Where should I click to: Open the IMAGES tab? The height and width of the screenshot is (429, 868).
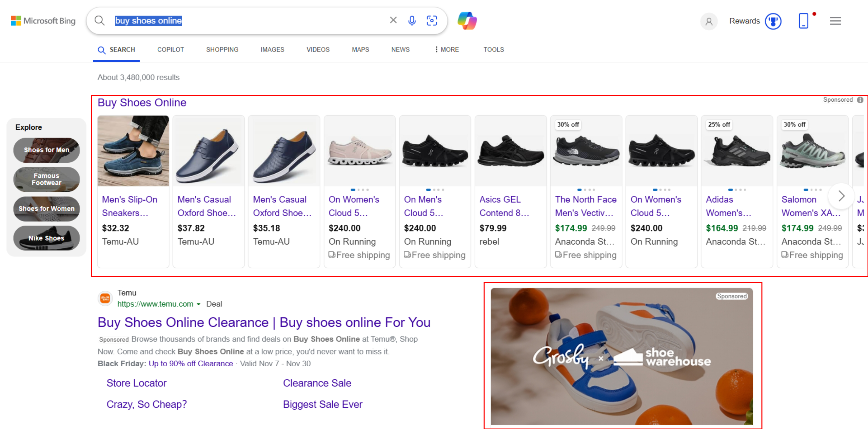(272, 50)
